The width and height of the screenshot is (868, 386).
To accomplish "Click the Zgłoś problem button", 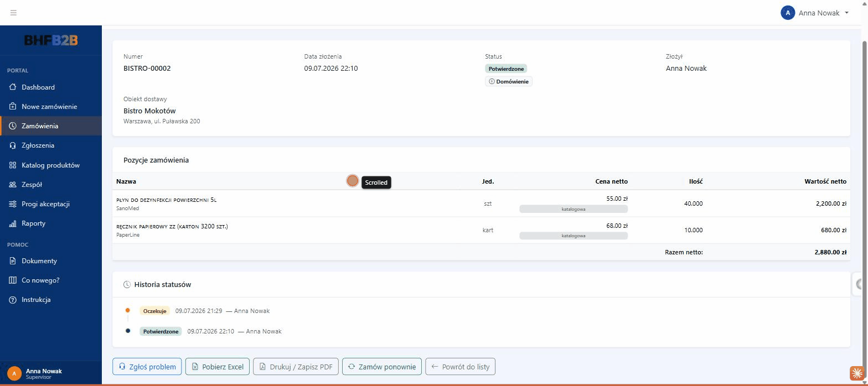I will [x=147, y=367].
